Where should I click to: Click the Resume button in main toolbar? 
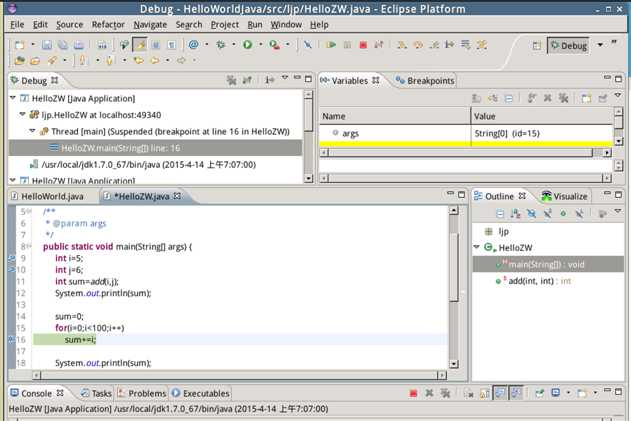click(331, 45)
